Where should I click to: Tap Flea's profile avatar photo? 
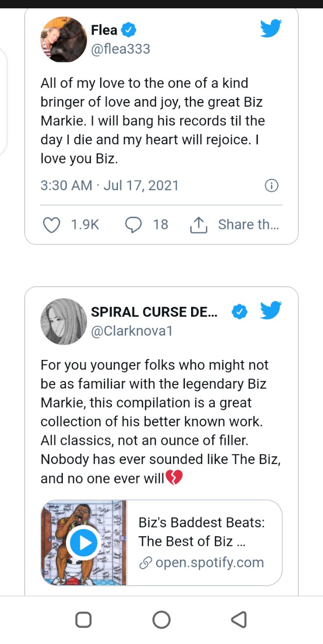click(x=63, y=39)
